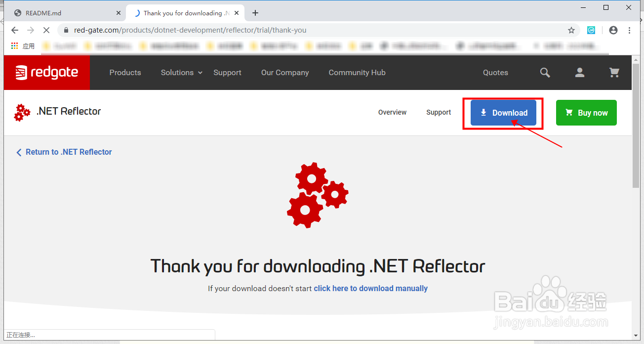Click the Redgate logo
Image resolution: width=644 pixels, height=344 pixels.
(x=46, y=73)
